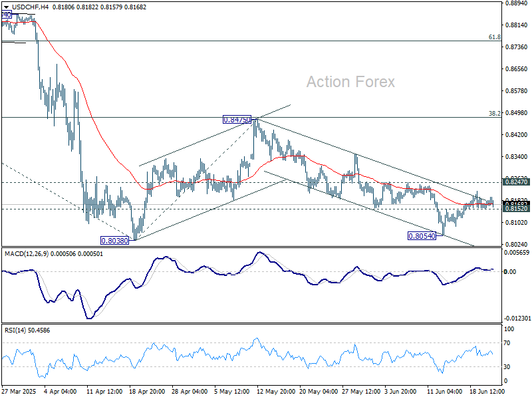Click the 0.81020 price axis value

(517, 222)
